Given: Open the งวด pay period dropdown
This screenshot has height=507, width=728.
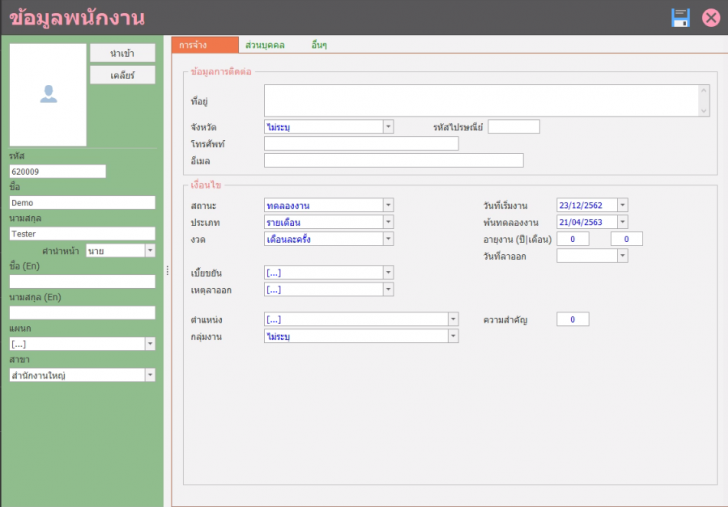Looking at the screenshot, I should click(388, 239).
